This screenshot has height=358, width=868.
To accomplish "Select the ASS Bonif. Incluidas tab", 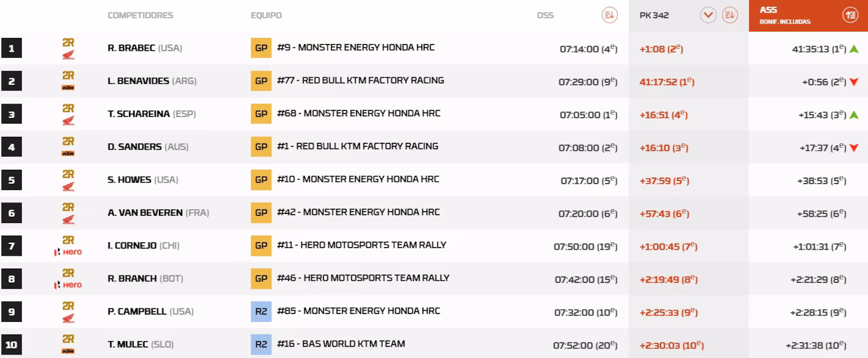I will click(x=808, y=16).
